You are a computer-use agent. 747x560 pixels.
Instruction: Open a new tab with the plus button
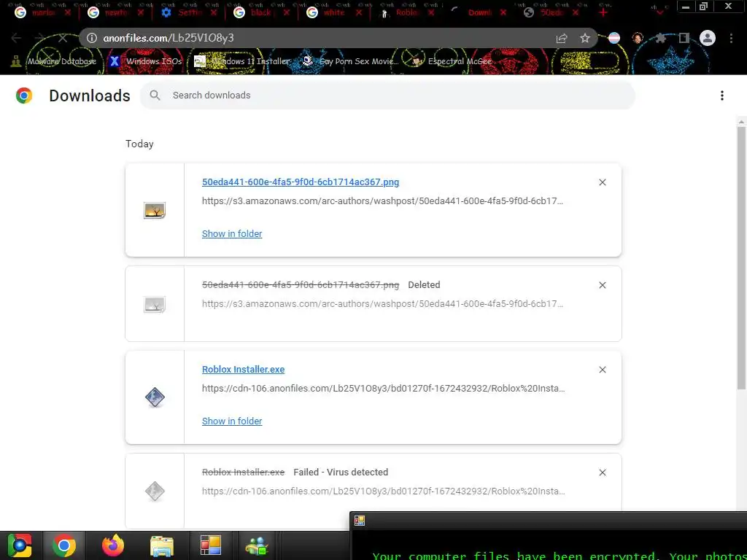[x=603, y=12]
